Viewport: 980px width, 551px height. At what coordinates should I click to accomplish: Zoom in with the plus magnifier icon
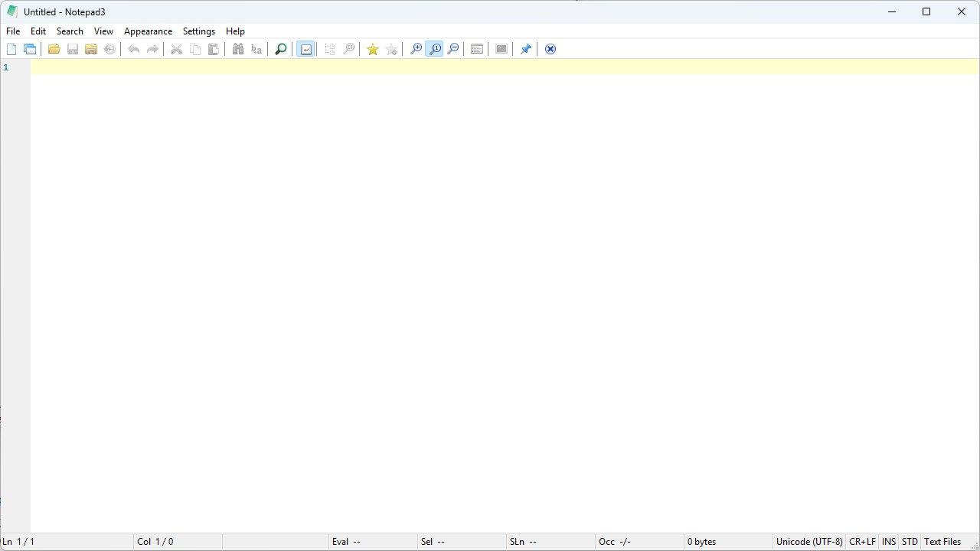pyautogui.click(x=416, y=49)
